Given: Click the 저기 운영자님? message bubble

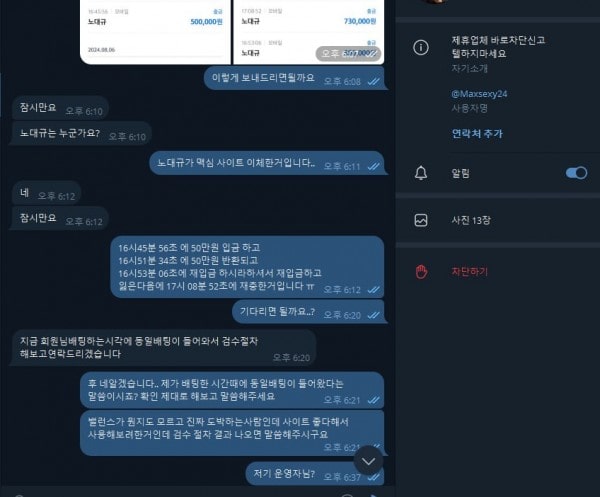Looking at the screenshot, I should [315, 474].
